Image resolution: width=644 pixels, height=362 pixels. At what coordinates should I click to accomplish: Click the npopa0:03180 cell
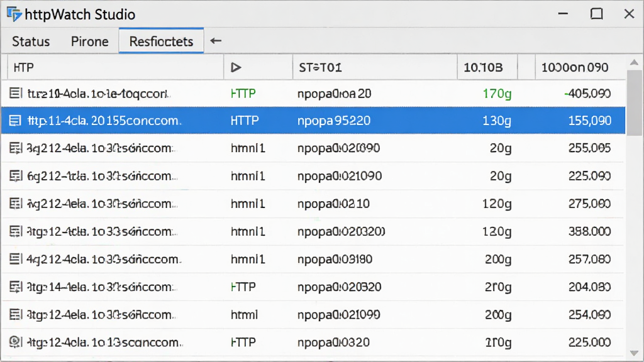click(x=335, y=260)
